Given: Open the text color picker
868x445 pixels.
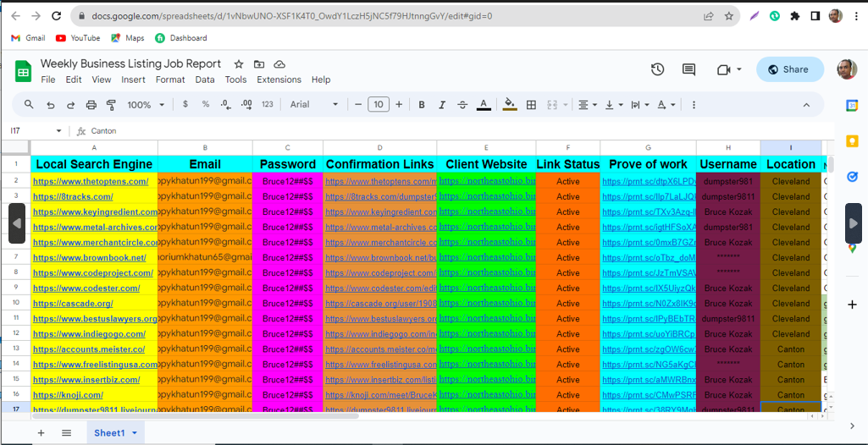Looking at the screenshot, I should point(484,104).
